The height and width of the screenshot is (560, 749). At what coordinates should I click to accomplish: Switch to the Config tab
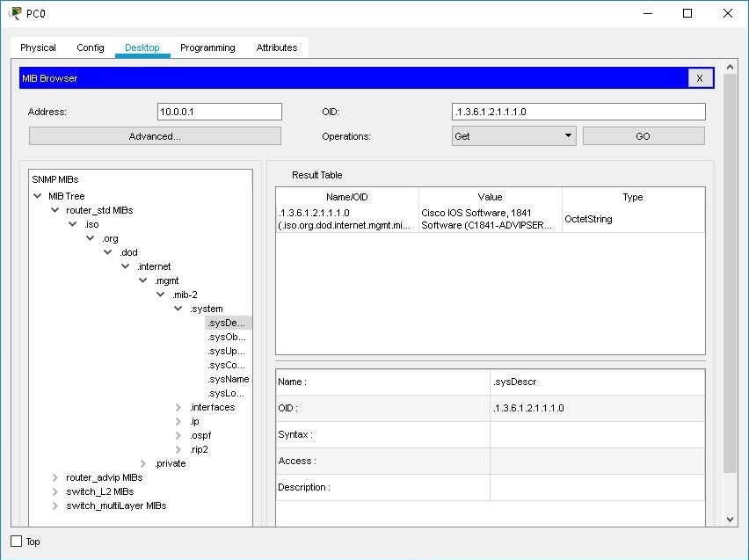point(90,47)
